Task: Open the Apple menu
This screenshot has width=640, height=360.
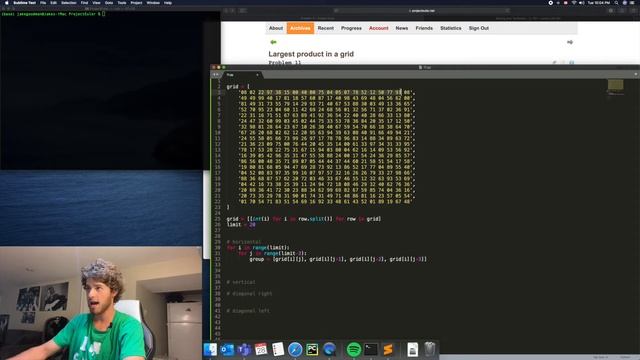Action: click(7, 3)
